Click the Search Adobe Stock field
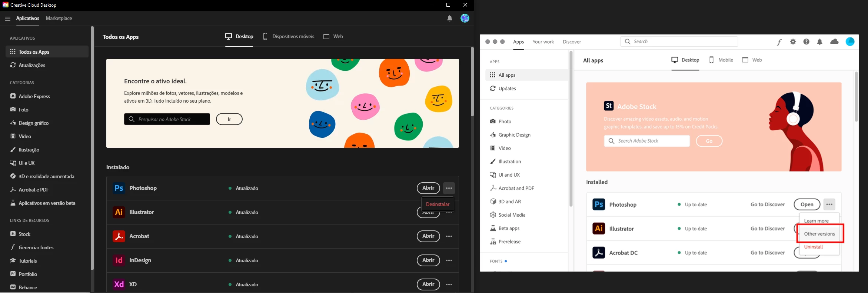This screenshot has width=868, height=293. pyautogui.click(x=647, y=141)
